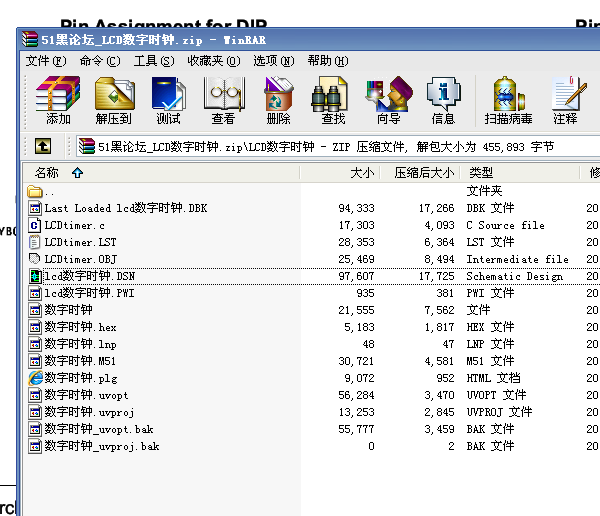
Task: Sort by 名称 column header
Action: coord(161,173)
